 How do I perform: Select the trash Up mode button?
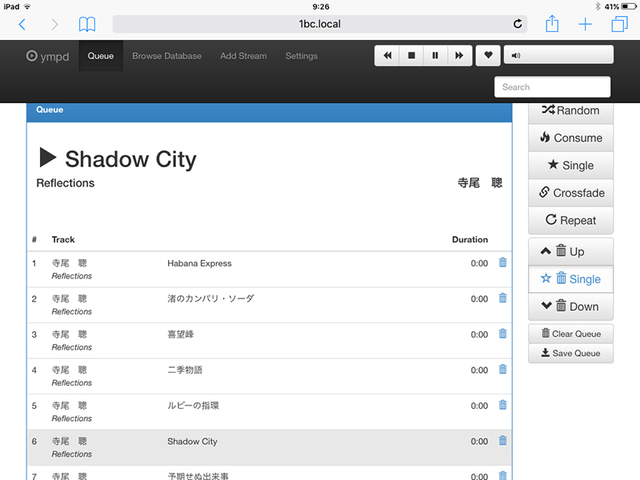(x=571, y=252)
